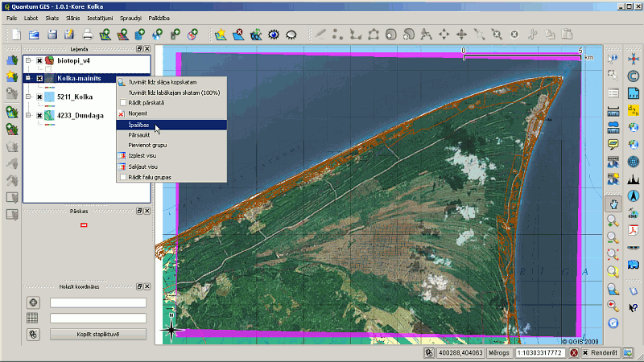Select the Zoom In magnifier tool
Image resolution: width=644 pixels, height=362 pixels.
613,220
